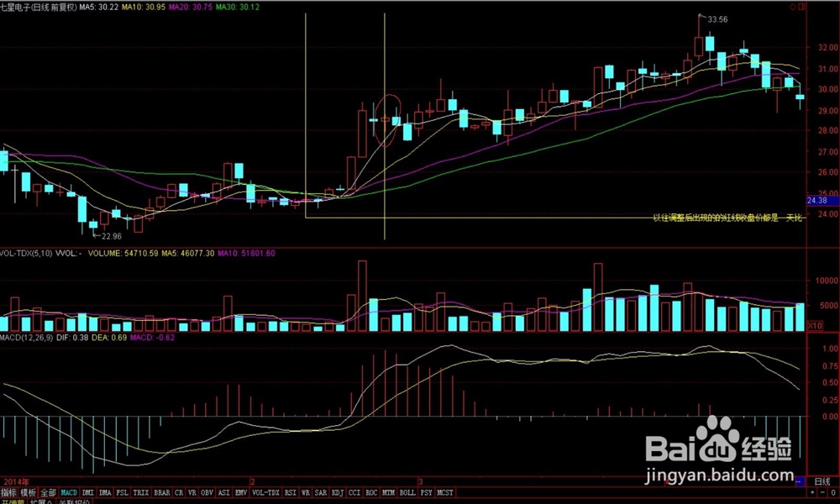The height and width of the screenshot is (504, 840).
Task: Select the MACD indicator tab
Action: point(69,493)
